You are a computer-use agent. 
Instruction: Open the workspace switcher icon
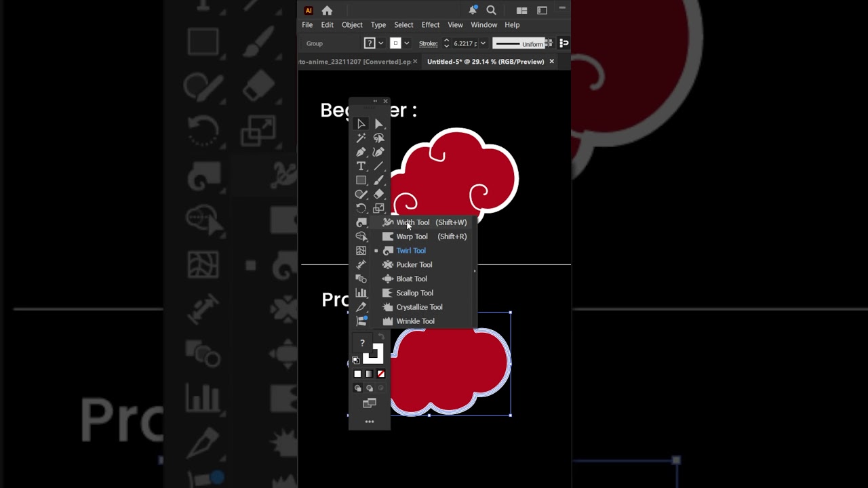pos(542,10)
